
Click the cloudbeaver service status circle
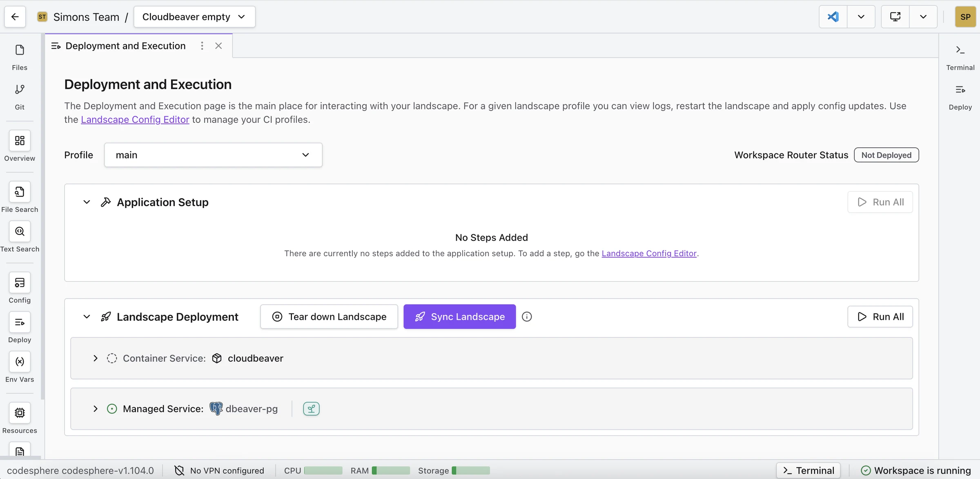pos(112,358)
